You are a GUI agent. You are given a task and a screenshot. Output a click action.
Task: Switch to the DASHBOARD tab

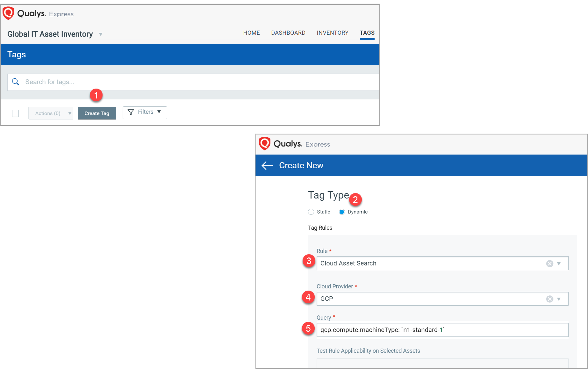point(288,33)
